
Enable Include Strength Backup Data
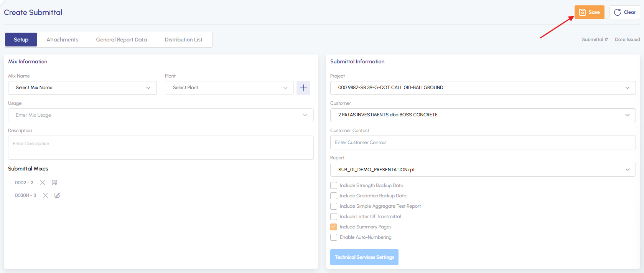coord(334,185)
